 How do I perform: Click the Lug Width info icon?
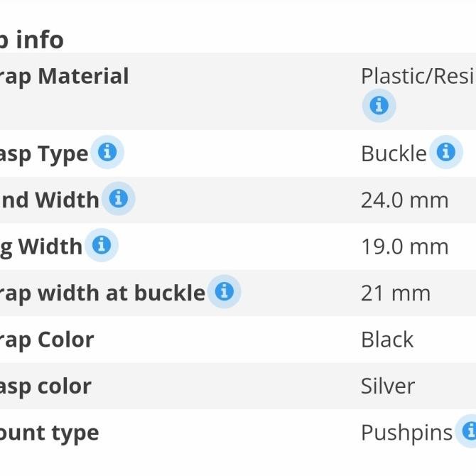click(102, 246)
